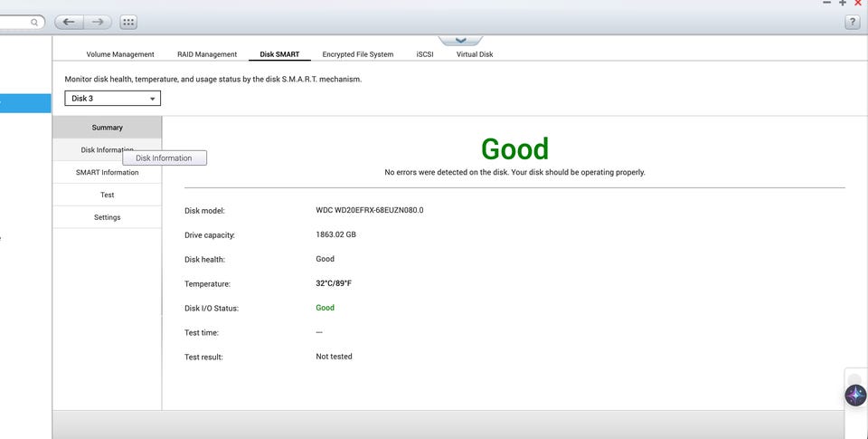Image resolution: width=868 pixels, height=439 pixels.
Task: Click the Not tested result value
Action: coord(334,357)
